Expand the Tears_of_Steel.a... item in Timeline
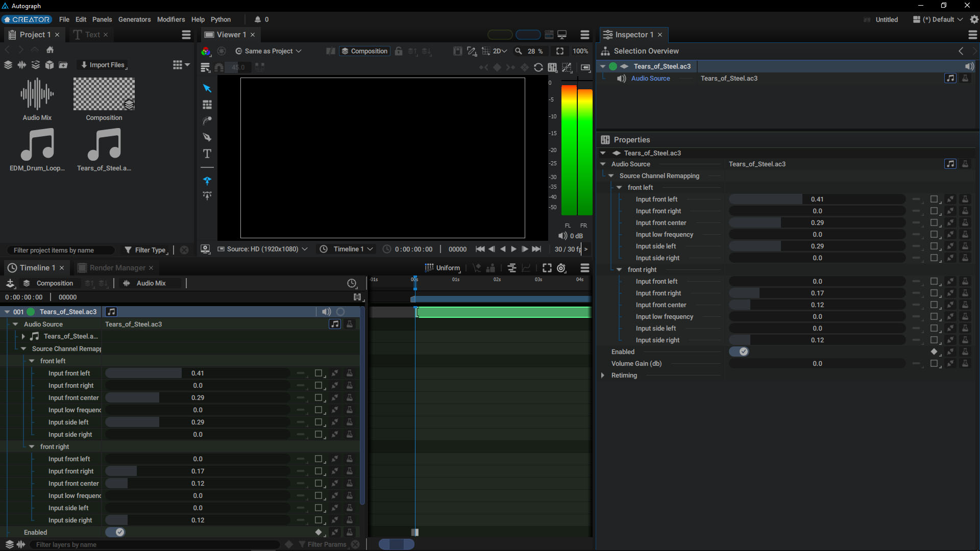980x551 pixels. click(23, 336)
